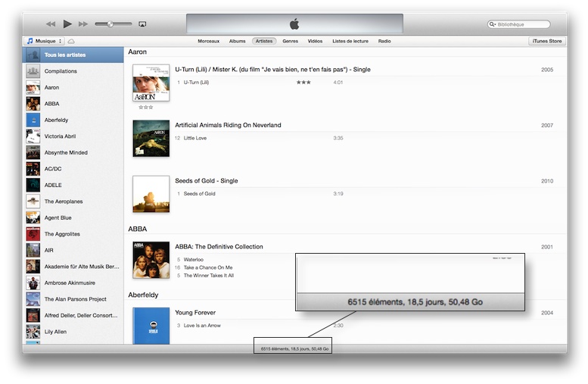Click the Agent Blue artist thumbnail
The height and width of the screenshot is (384, 588).
33,217
